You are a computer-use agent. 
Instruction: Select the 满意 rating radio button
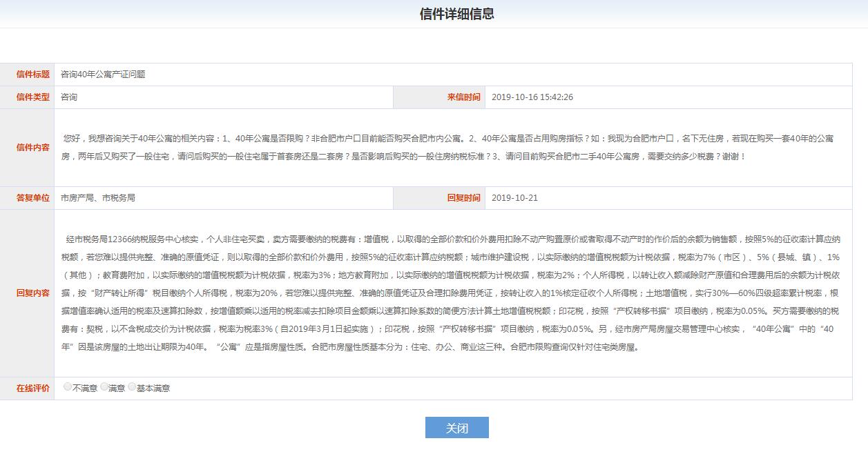click(x=104, y=387)
